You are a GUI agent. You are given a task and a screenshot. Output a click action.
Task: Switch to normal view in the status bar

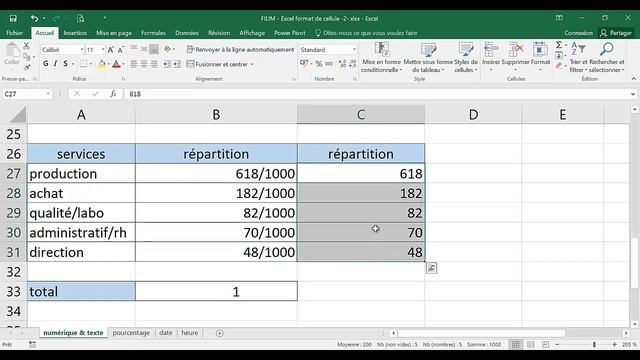(516, 344)
